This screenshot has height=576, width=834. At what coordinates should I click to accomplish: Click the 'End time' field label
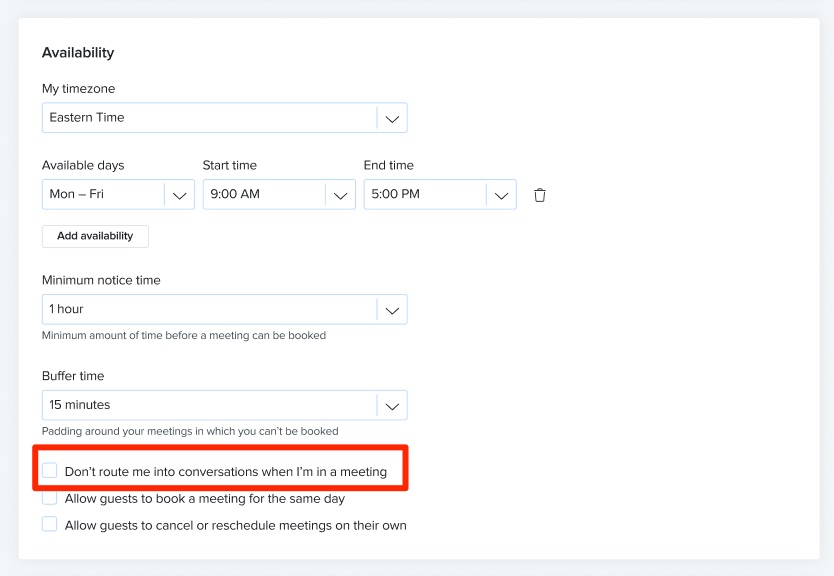(x=389, y=165)
